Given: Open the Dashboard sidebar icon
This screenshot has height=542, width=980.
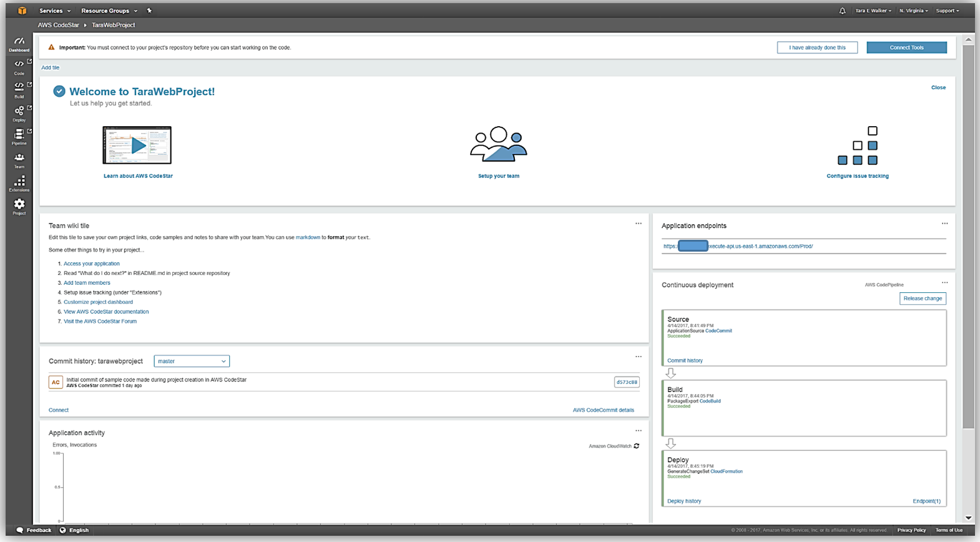Looking at the screenshot, I should point(19,43).
